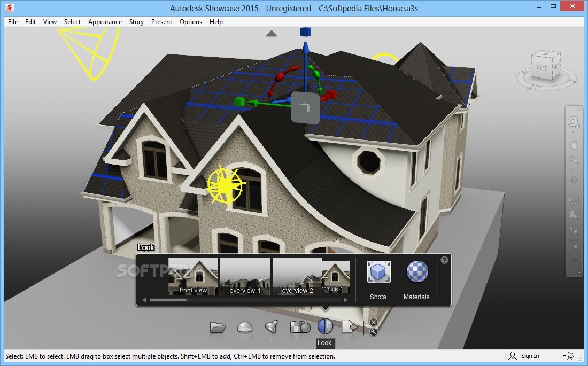Click the camera shots icon in bottom toolbar

click(300, 327)
